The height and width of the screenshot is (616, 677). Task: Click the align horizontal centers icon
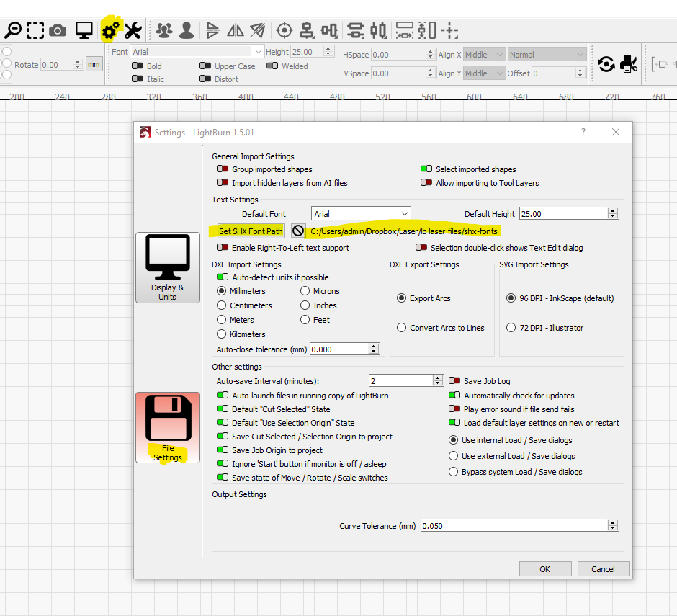(307, 30)
